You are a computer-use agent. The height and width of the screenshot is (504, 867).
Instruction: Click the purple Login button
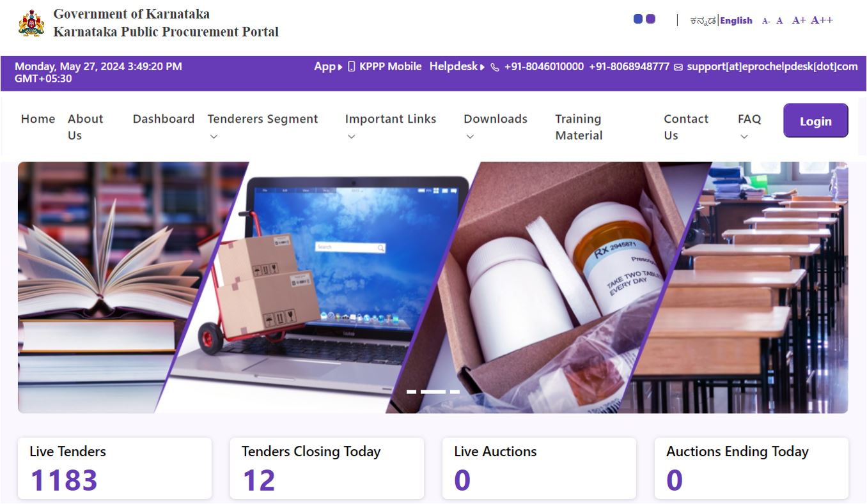[816, 121]
